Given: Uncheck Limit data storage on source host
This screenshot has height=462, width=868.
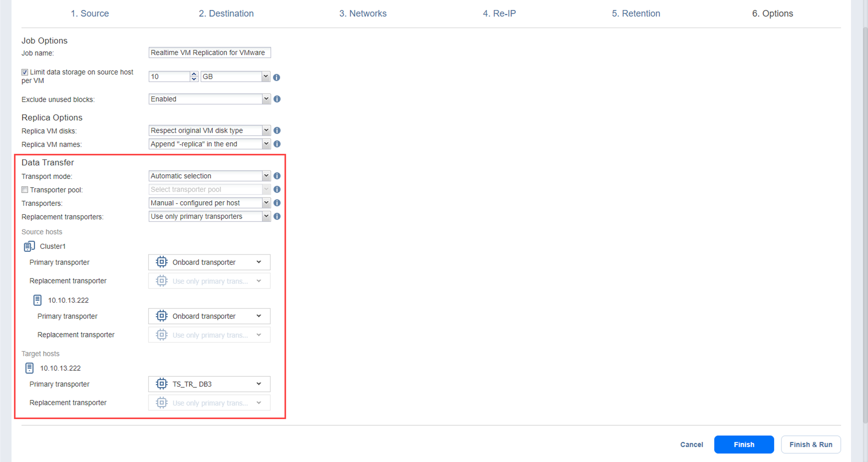Looking at the screenshot, I should coord(25,72).
